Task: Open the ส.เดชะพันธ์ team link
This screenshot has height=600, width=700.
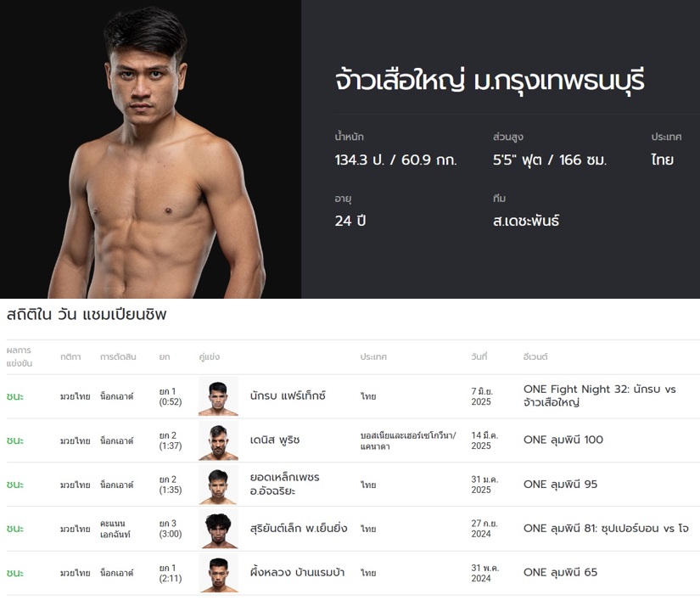Action: click(x=525, y=221)
